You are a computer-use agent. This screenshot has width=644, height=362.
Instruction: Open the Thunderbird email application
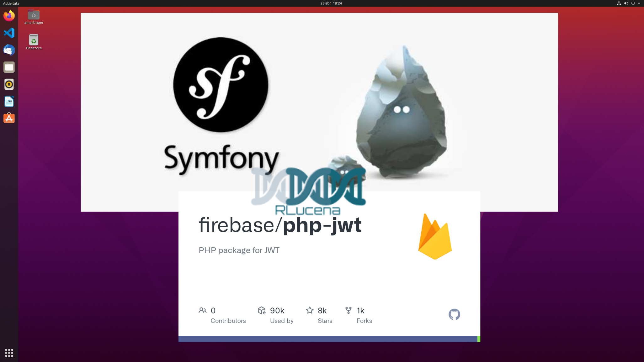click(9, 50)
